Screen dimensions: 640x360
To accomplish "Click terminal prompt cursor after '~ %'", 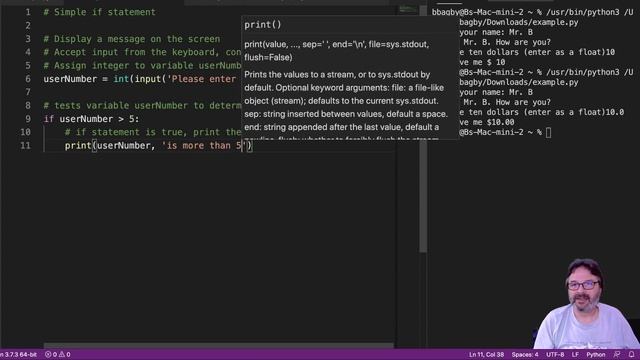I will point(548,132).
